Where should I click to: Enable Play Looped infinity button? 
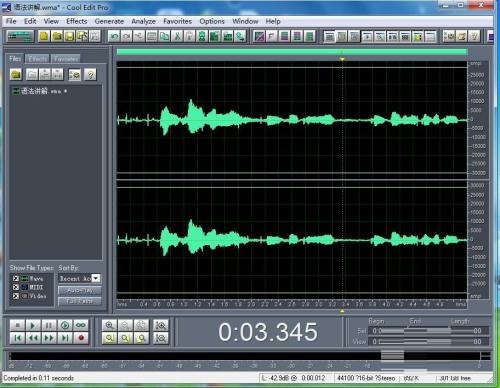pos(81,325)
